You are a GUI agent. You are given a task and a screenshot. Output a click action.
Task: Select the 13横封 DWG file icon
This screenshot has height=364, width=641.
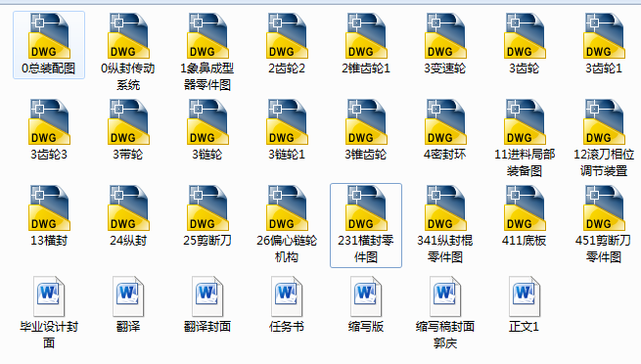point(49,208)
